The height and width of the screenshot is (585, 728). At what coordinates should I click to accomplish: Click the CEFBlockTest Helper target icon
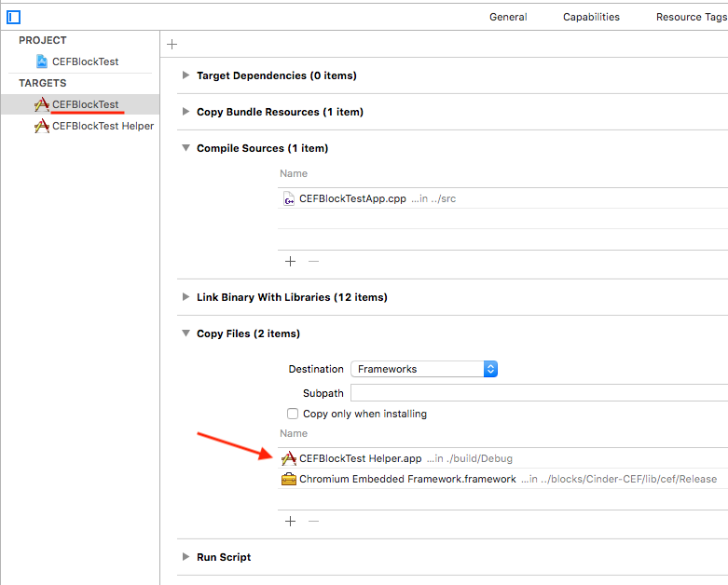[x=42, y=126]
